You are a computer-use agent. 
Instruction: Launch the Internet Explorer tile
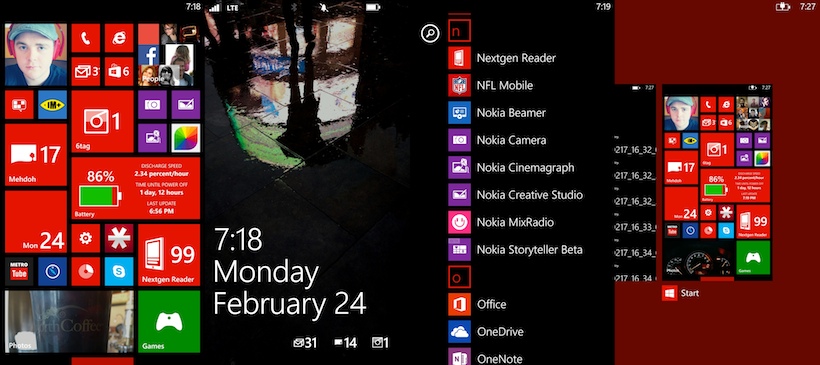point(119,38)
